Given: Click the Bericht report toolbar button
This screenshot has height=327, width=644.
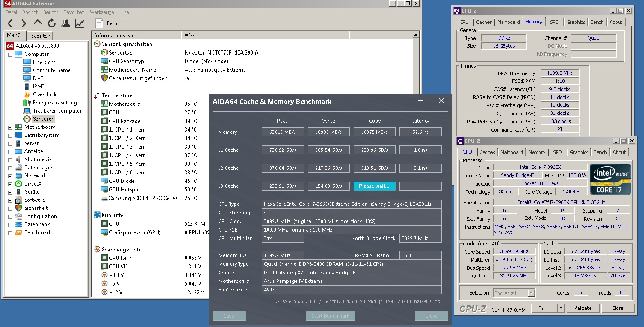Looking at the screenshot, I should 109,23.
